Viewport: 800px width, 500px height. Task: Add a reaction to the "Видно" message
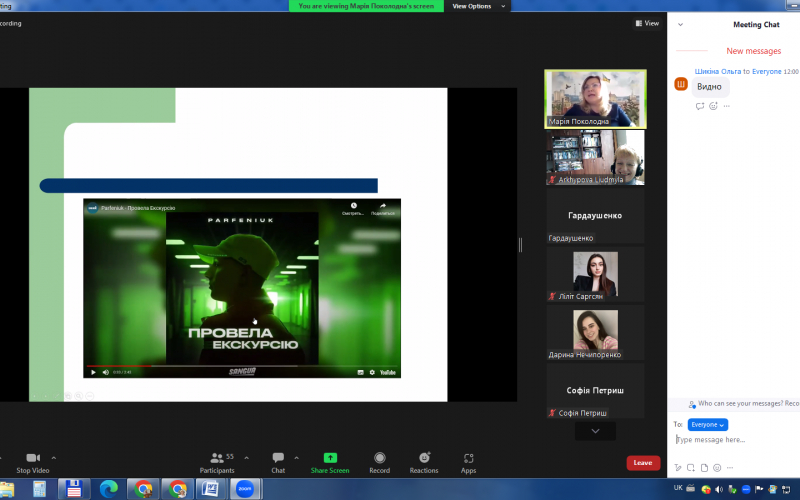(x=713, y=106)
